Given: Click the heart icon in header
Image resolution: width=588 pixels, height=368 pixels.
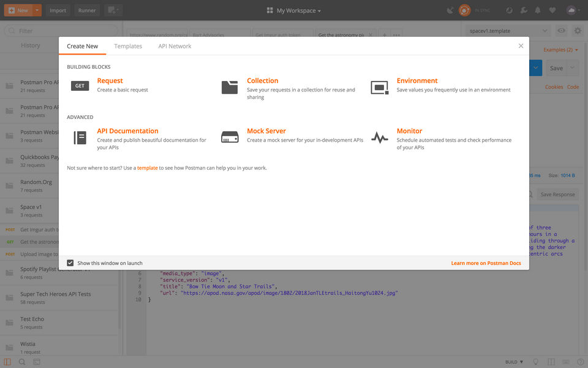Looking at the screenshot, I should pos(552,10).
